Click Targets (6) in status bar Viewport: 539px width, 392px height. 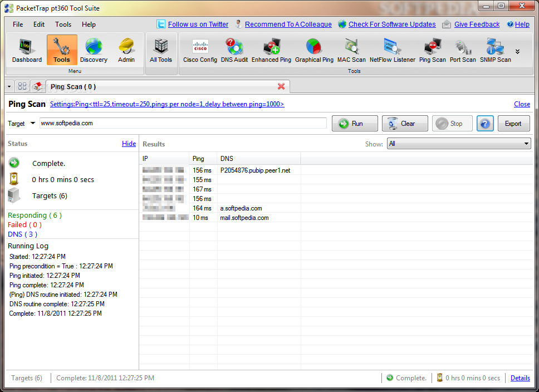[27, 378]
